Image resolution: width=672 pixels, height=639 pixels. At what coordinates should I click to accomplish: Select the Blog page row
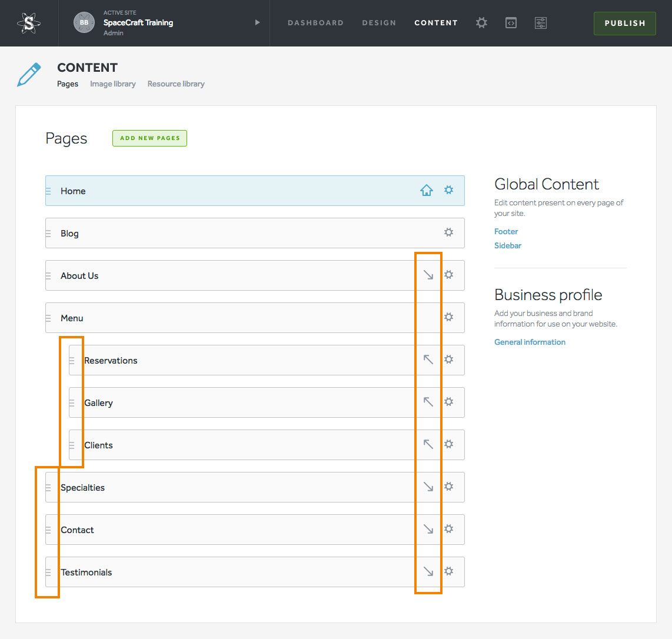[x=255, y=233]
